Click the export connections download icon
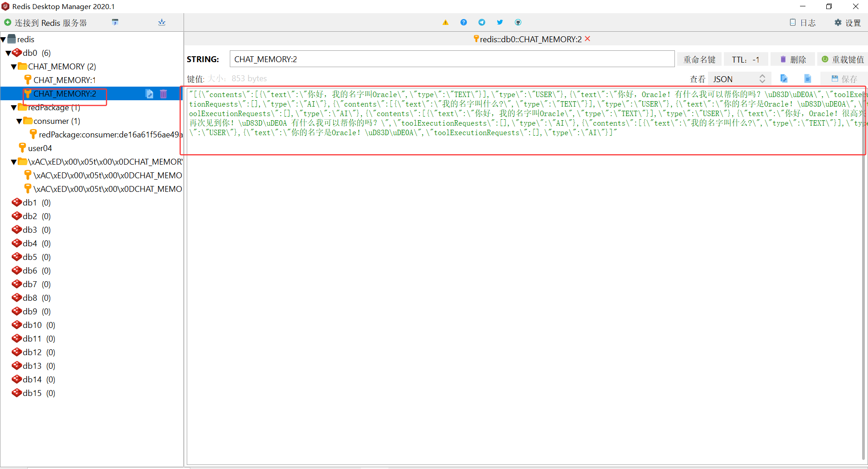Screen dimensions: 868x469 pos(162,22)
